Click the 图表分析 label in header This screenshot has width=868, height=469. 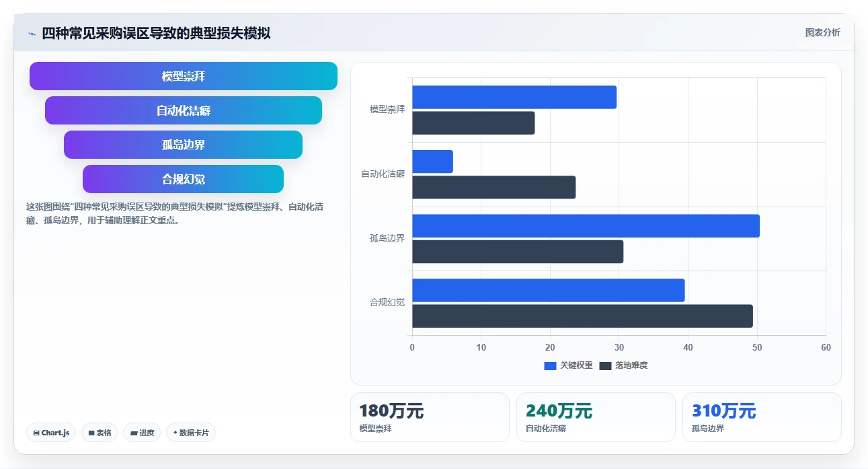click(822, 32)
